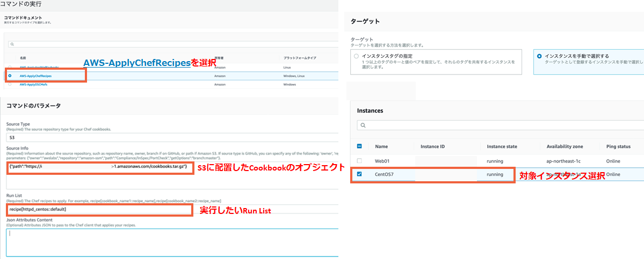Click the running state in the CentOS7 row
Screen dimensions: 644x259
(x=495, y=174)
